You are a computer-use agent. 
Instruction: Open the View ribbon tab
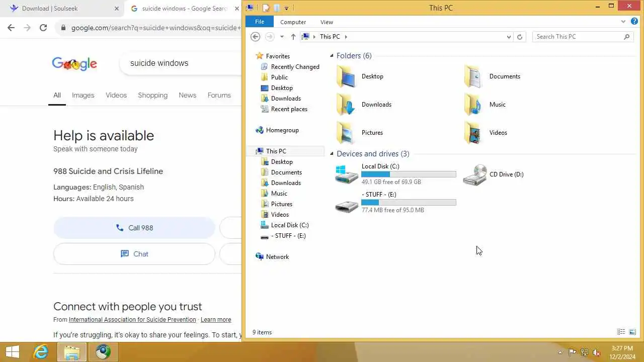click(327, 22)
